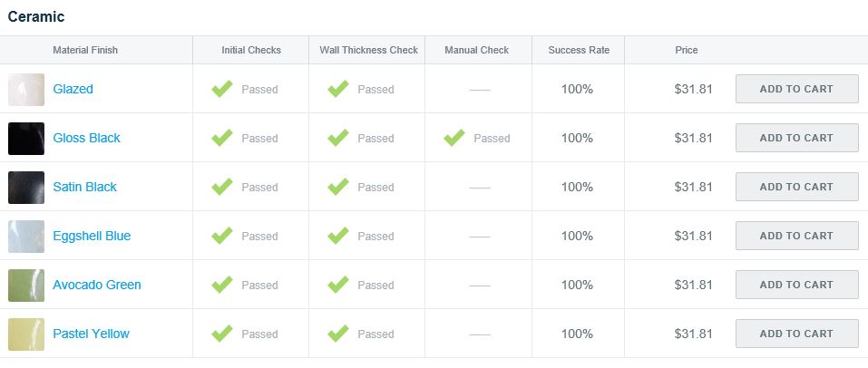Open the Gloss Black finish link
Screen dimensions: 868x368
(86, 139)
